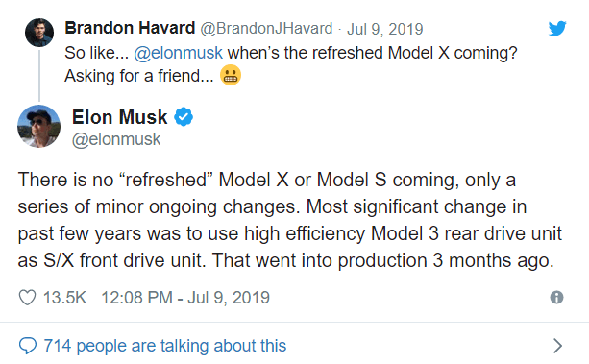Click the Brandon Havard display name
This screenshot has width=589, height=364.
pyautogui.click(x=130, y=28)
